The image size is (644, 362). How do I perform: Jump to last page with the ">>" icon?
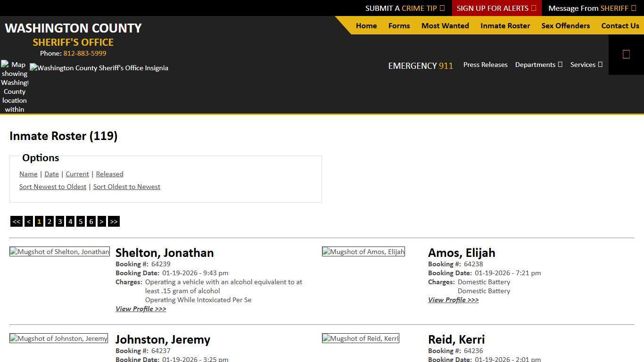[114, 221]
